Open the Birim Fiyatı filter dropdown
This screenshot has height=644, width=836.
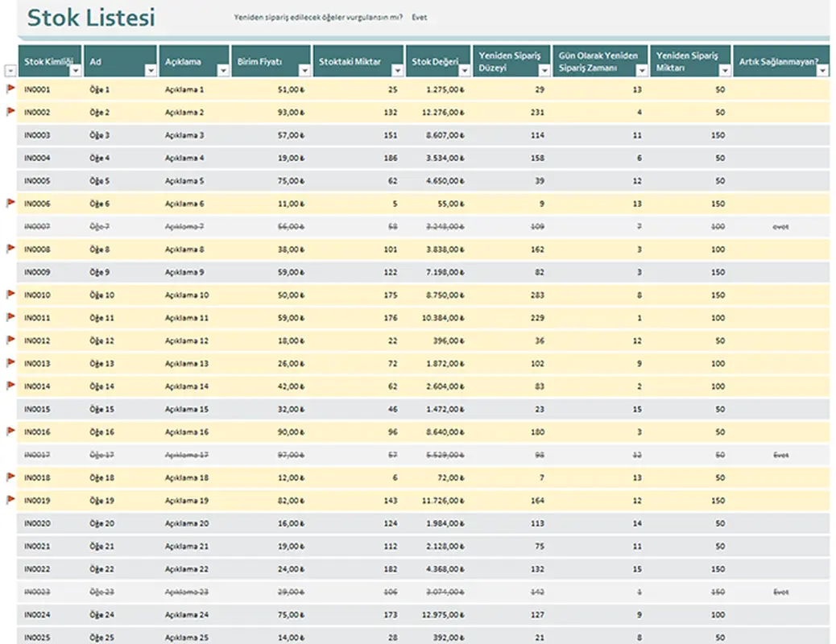[303, 71]
